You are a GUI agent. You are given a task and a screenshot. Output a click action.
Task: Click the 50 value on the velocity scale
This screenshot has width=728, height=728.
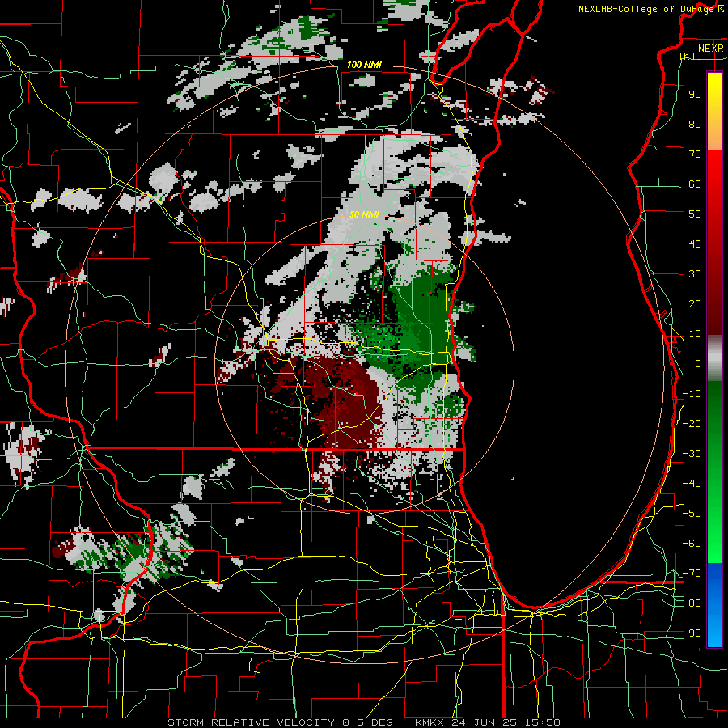pos(695,214)
